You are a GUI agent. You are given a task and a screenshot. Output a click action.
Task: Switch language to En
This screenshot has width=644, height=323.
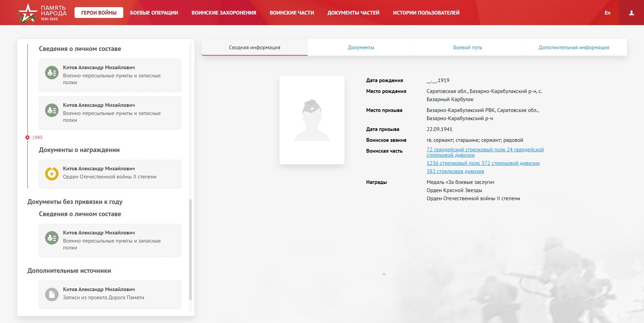[x=607, y=13]
